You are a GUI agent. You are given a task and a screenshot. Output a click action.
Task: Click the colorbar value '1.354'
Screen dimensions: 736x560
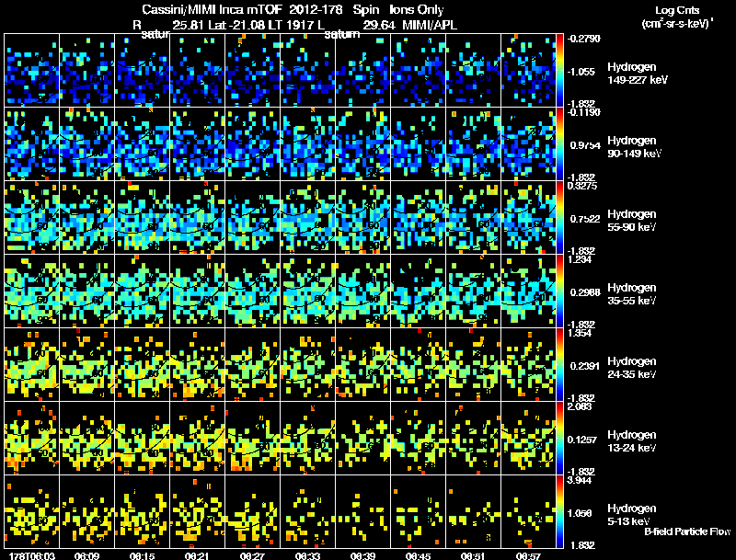pyautogui.click(x=581, y=334)
